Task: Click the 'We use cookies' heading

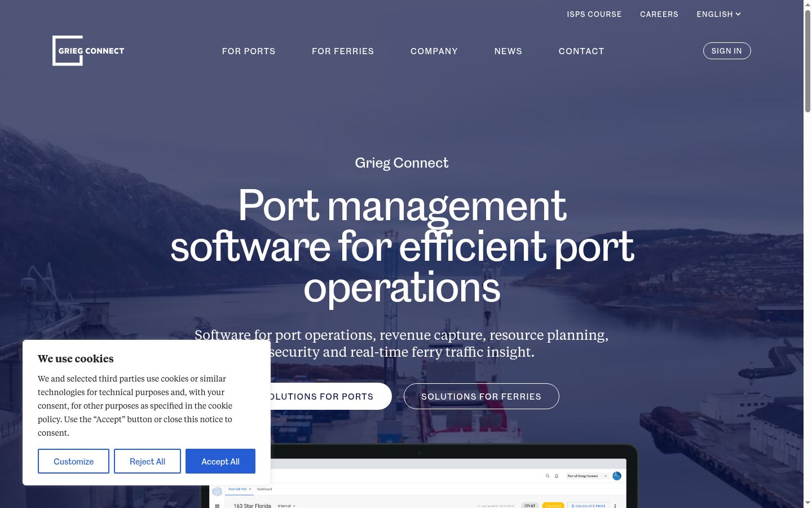Action: [76, 358]
